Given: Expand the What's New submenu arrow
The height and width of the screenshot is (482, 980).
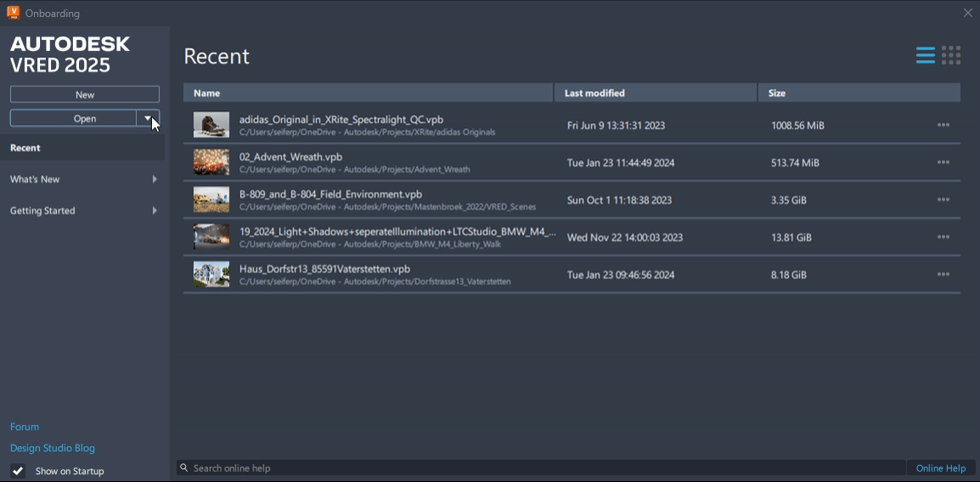Looking at the screenshot, I should [x=155, y=179].
